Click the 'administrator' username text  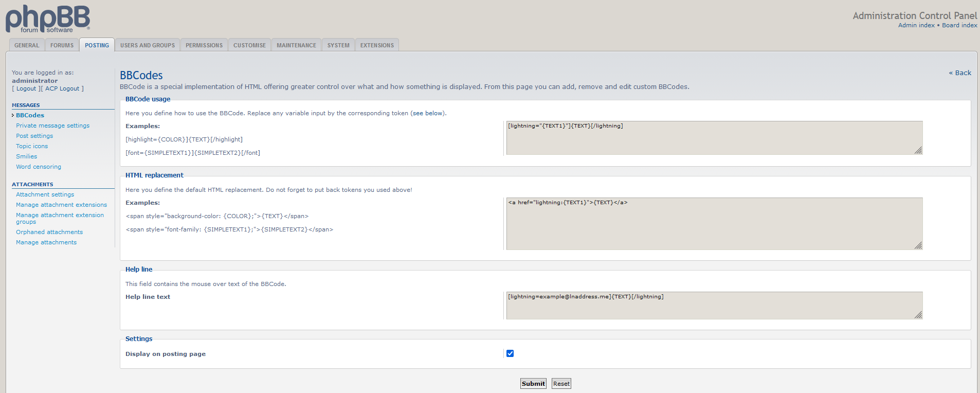click(x=34, y=81)
